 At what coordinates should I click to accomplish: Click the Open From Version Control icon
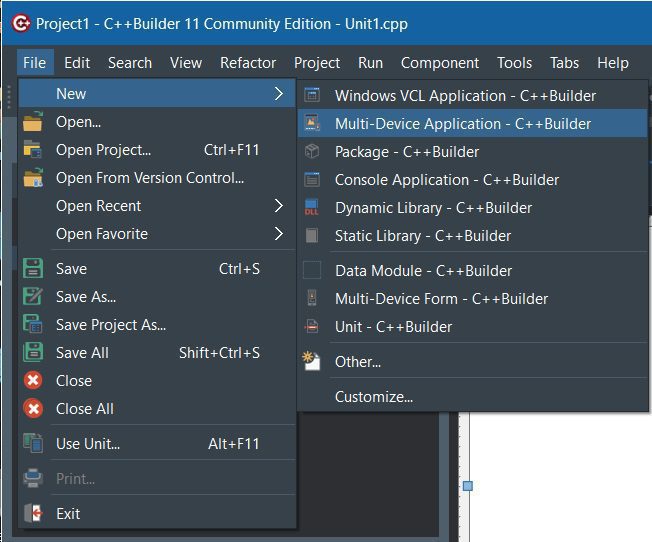pos(33,178)
